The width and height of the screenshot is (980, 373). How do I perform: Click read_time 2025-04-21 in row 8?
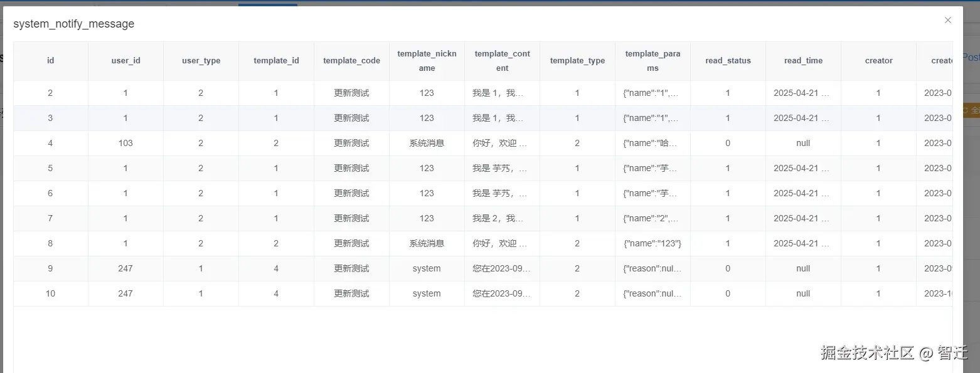[803, 243]
